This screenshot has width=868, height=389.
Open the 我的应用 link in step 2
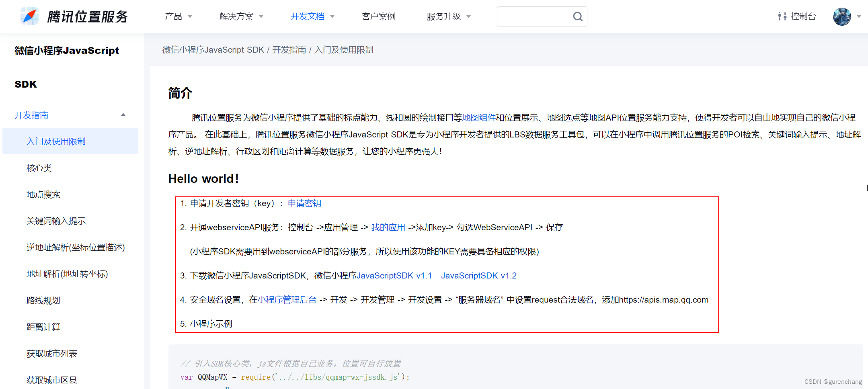388,227
